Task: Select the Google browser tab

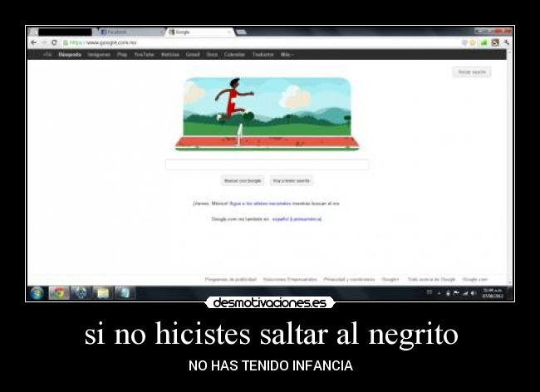Action: coord(199,32)
